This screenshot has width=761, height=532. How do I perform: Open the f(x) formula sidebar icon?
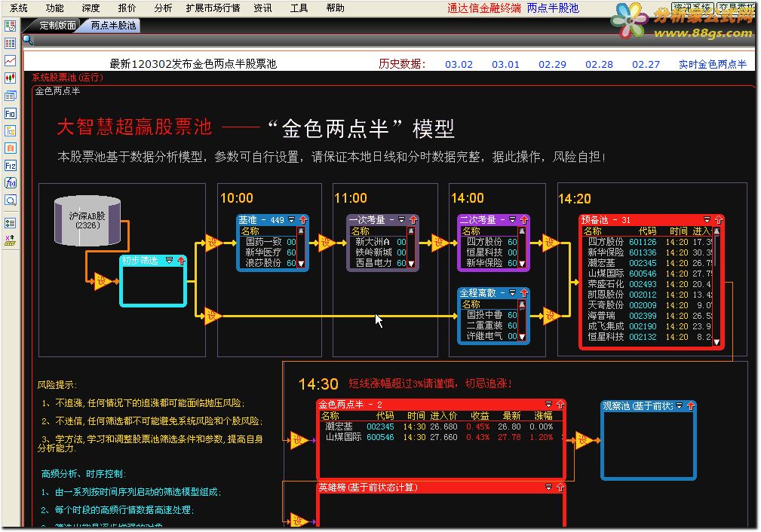pos(10,183)
